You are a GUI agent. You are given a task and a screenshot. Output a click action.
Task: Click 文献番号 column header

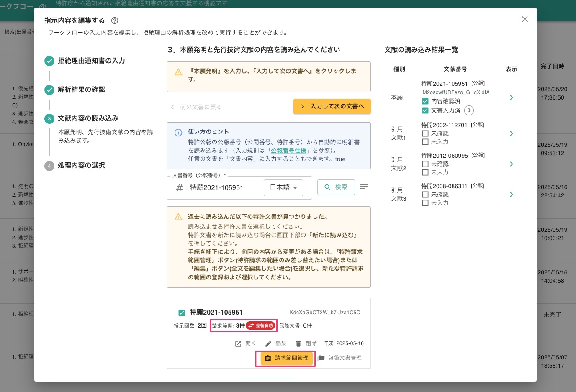pos(455,69)
